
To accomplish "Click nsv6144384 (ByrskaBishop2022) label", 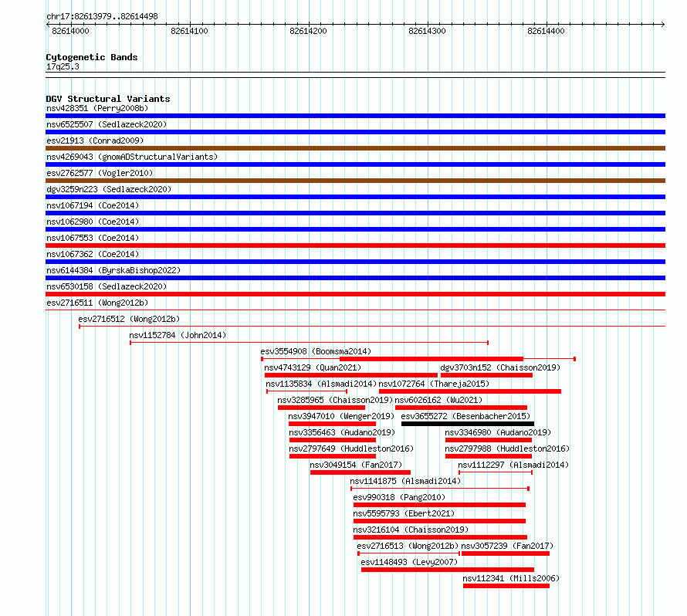I will pos(113,270).
